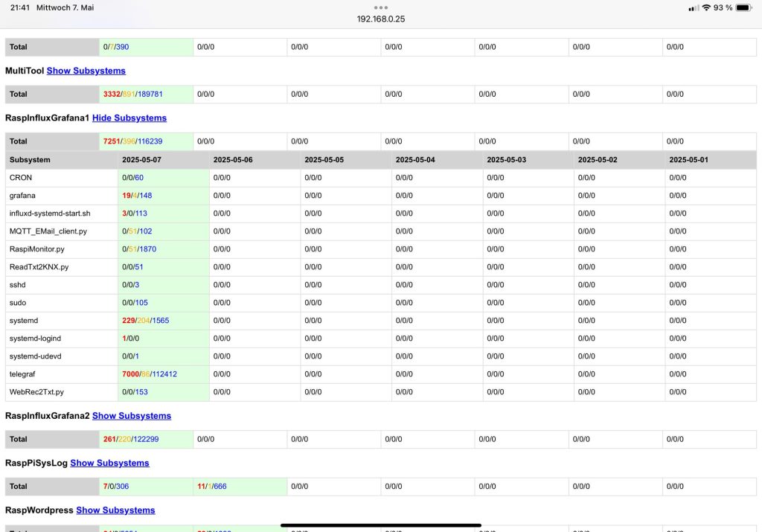
Task: Show subsystems for MultiTool
Action: [86, 71]
